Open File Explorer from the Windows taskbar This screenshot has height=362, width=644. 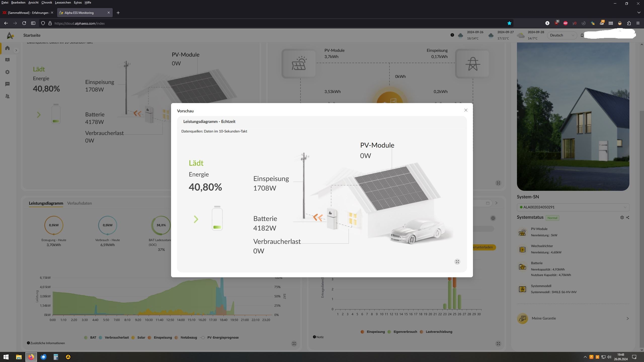pos(19,357)
